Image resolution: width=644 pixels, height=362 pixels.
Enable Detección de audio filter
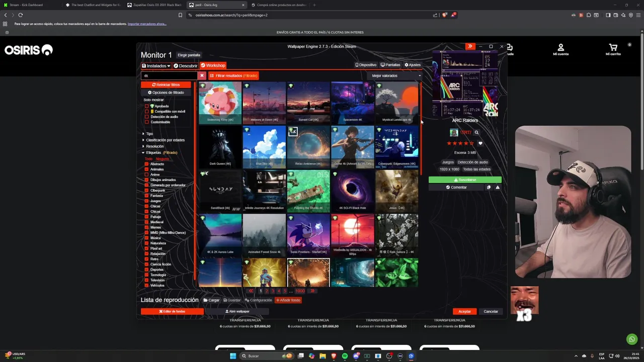pos(147,117)
